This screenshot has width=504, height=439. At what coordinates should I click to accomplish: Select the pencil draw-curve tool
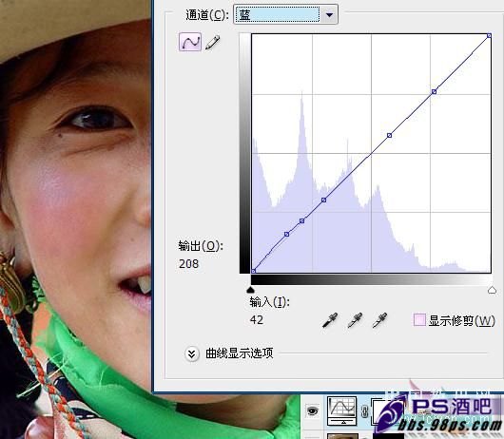click(212, 43)
